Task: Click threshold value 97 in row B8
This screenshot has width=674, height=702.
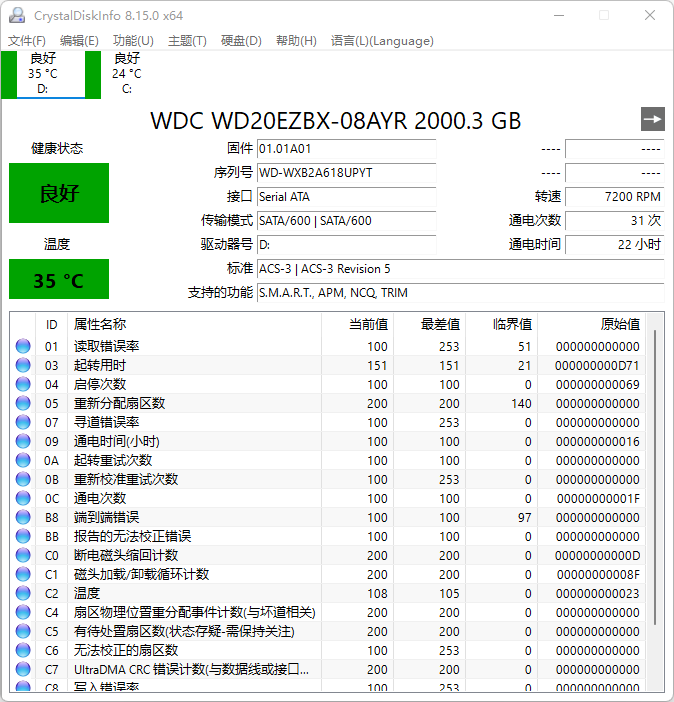Action: click(x=524, y=518)
